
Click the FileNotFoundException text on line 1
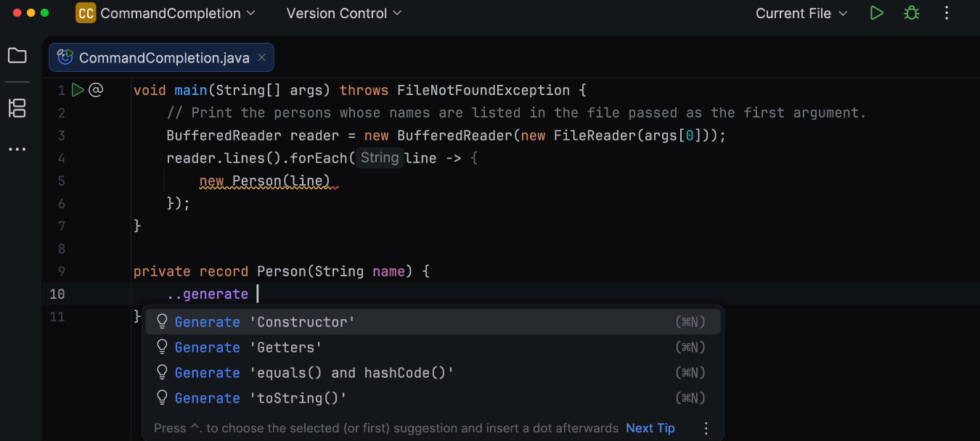coord(483,90)
